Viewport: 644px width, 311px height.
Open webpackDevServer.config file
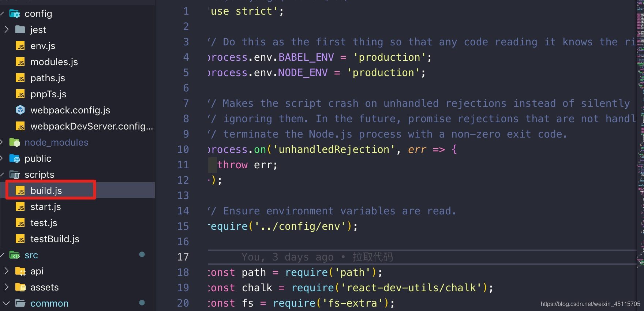(91, 126)
